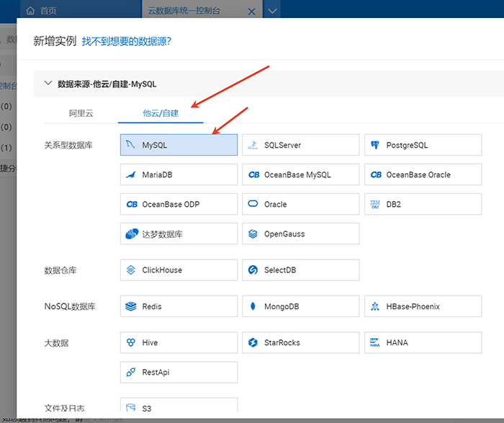Click the StarRocks hexagon icon
The image size is (504, 423).
pyautogui.click(x=253, y=342)
